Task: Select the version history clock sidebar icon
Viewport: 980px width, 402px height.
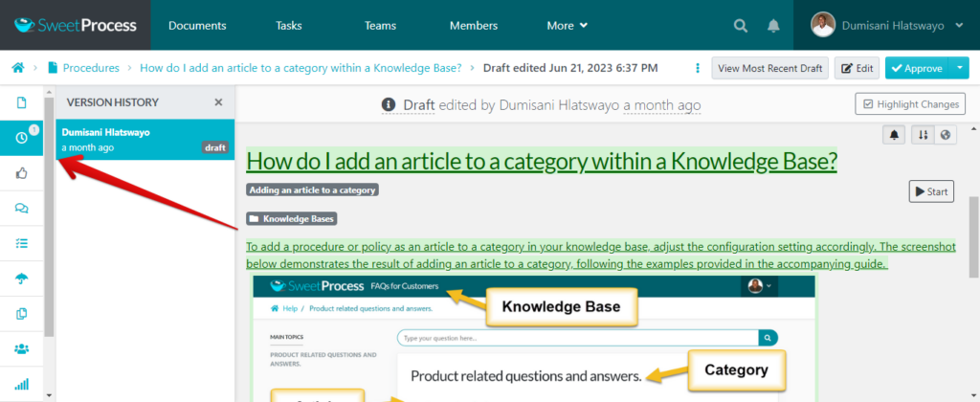Action: pos(21,138)
